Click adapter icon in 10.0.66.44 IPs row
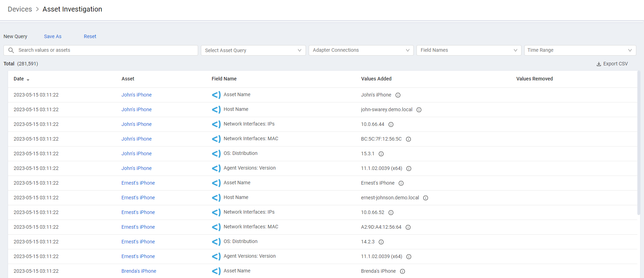This screenshot has width=644, height=278. point(216,124)
